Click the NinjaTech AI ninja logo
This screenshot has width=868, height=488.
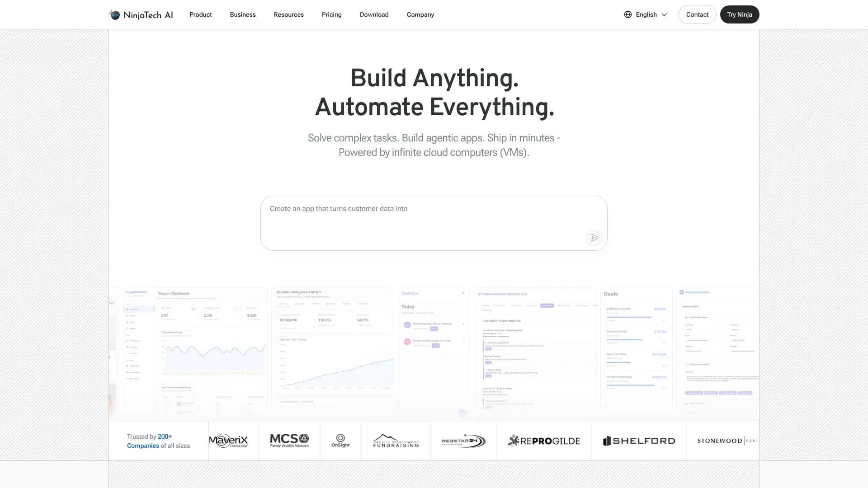coord(115,15)
